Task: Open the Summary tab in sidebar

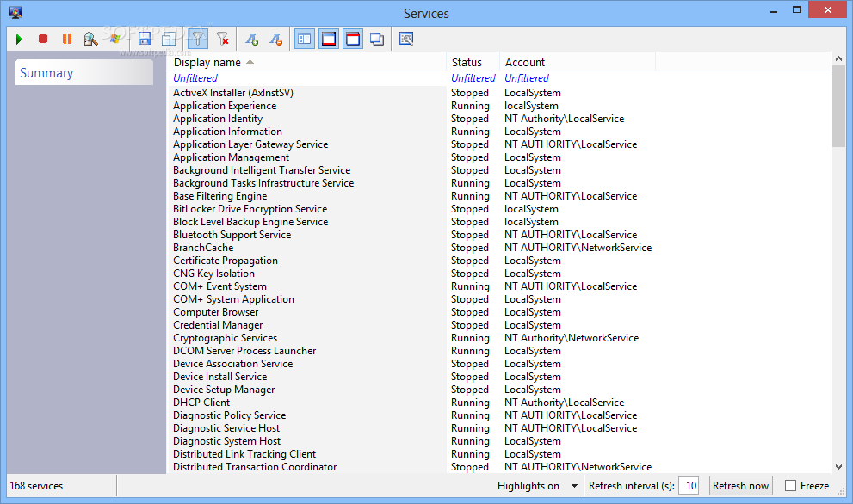Action: point(83,73)
